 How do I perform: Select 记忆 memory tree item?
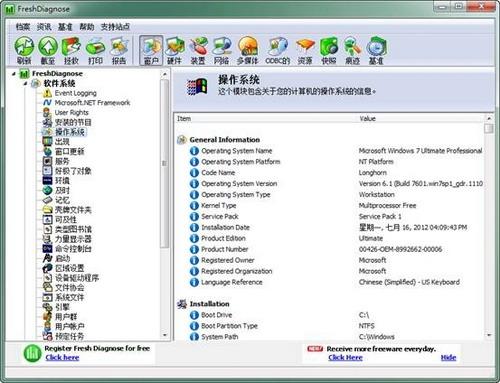tap(62, 200)
